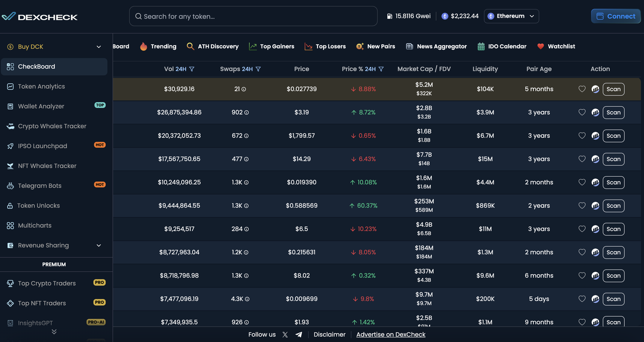Click the info icon beside 902 swaps
This screenshot has height=342, width=644.
click(x=247, y=113)
